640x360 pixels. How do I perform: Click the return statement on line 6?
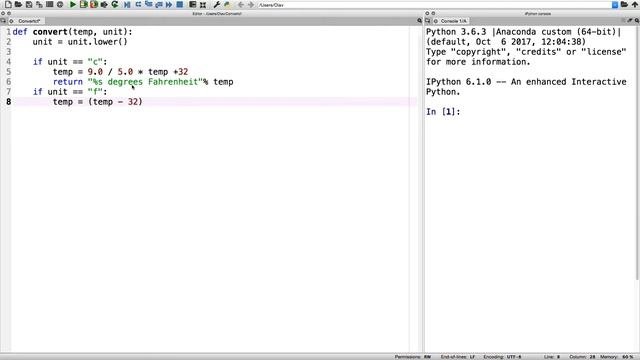pos(143,82)
